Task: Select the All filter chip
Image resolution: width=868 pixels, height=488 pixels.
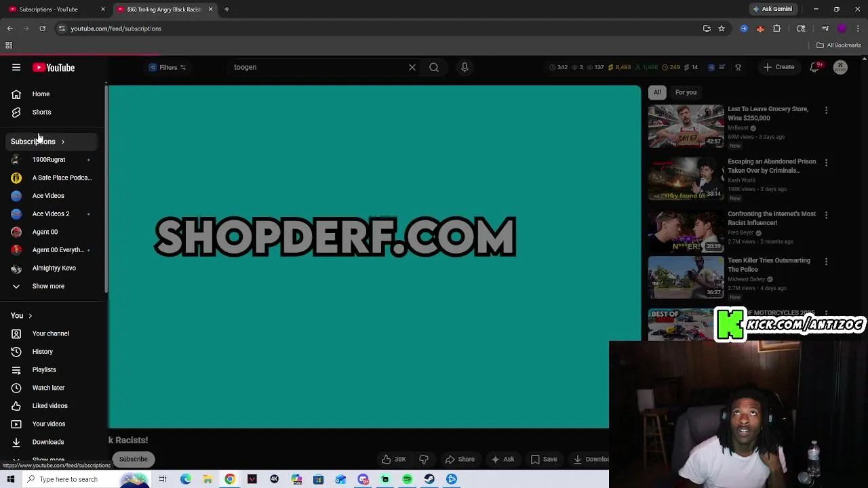Action: pos(657,92)
